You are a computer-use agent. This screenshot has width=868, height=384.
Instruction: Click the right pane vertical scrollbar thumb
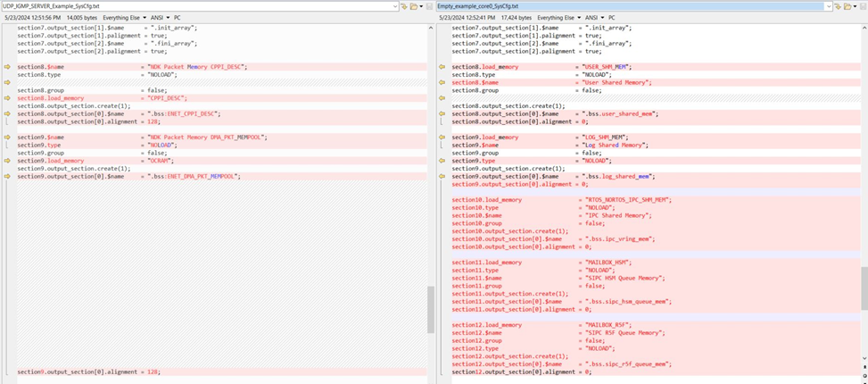[864, 288]
